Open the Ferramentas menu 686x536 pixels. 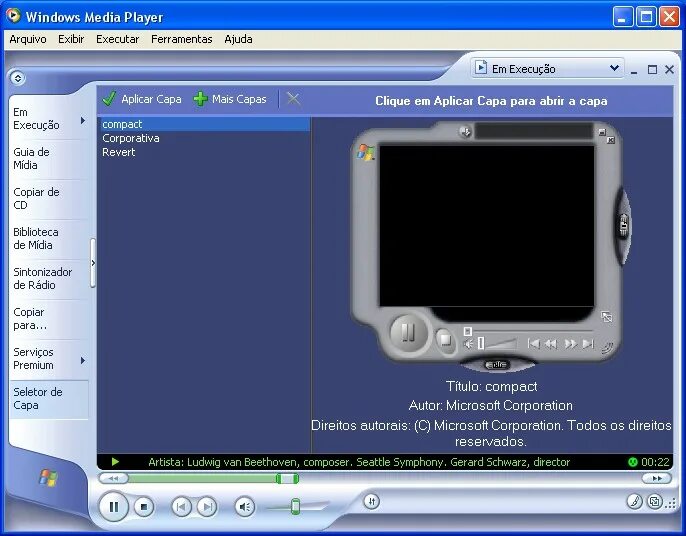click(x=182, y=39)
